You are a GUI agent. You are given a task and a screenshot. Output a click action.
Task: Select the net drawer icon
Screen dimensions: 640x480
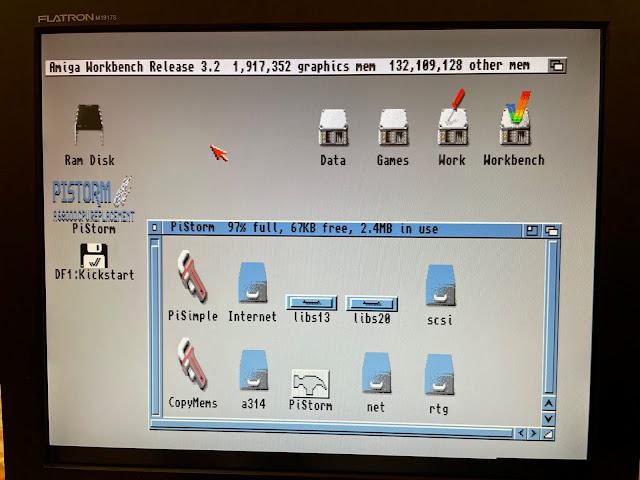coord(376,373)
